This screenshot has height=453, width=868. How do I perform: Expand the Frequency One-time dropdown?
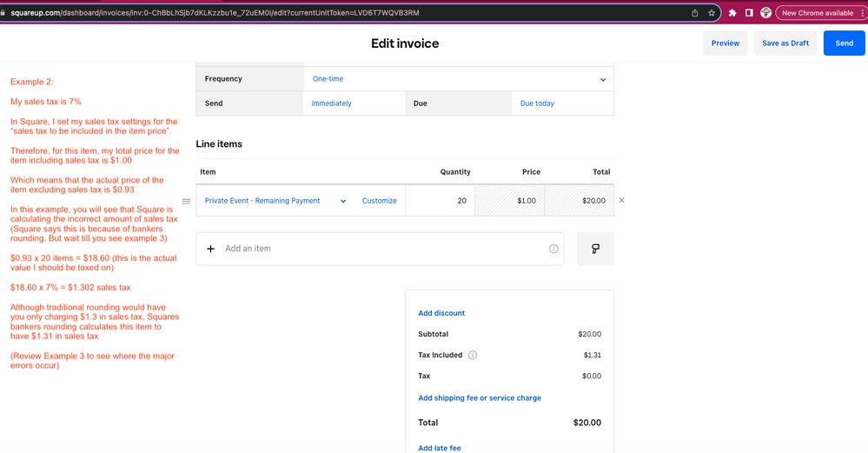click(x=459, y=79)
